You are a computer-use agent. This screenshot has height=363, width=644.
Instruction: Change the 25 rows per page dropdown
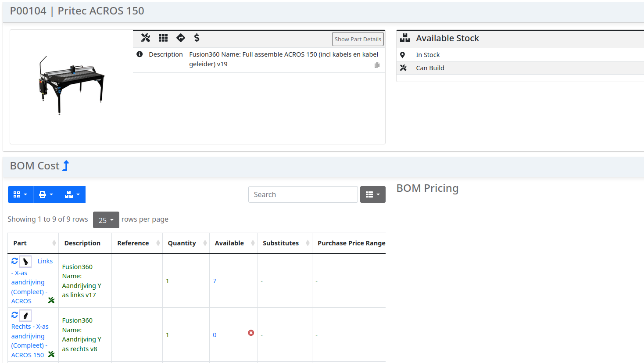pos(106,220)
